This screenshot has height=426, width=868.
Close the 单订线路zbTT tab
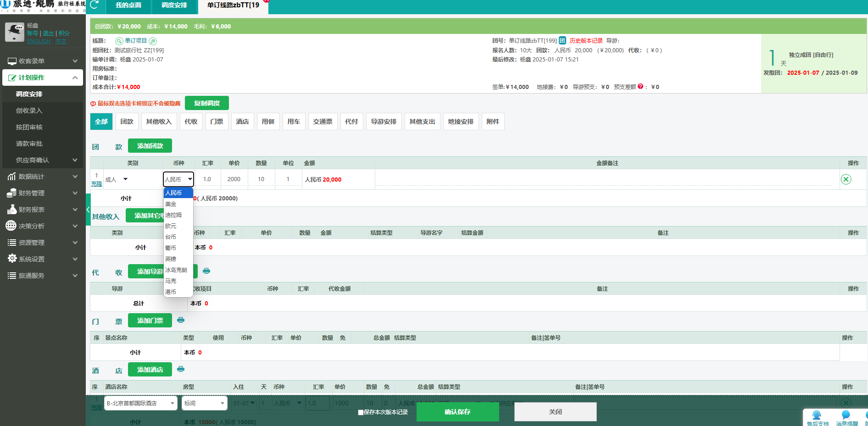pyautogui.click(x=266, y=1)
